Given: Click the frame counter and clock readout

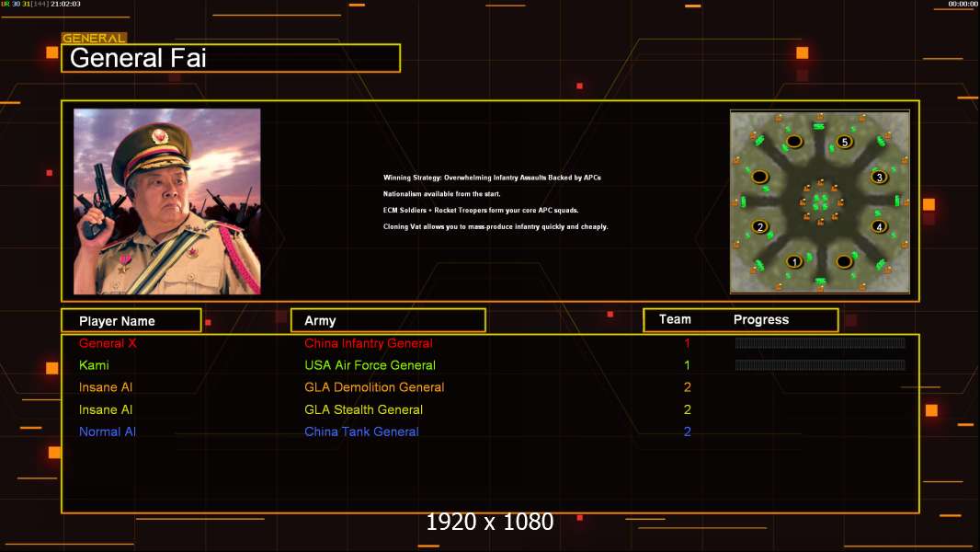Looking at the screenshot, I should coord(40,4).
